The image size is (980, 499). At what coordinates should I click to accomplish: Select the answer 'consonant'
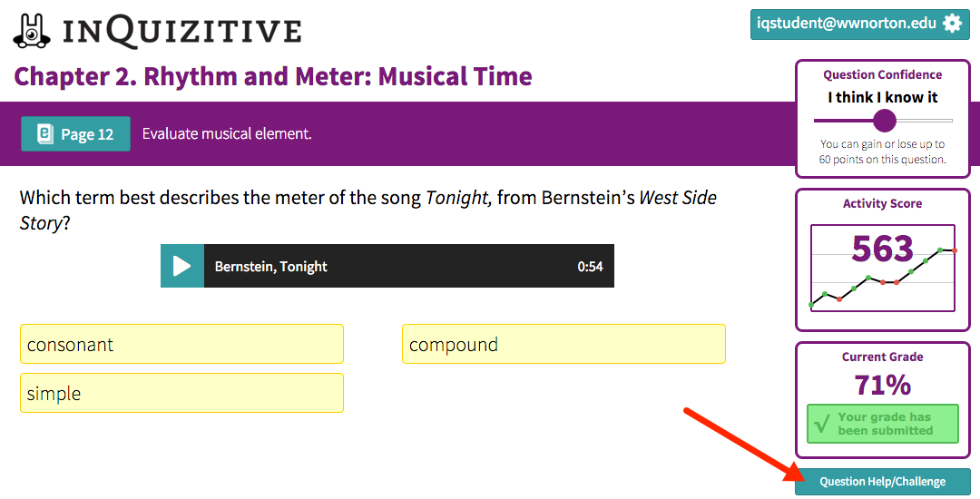pyautogui.click(x=181, y=345)
